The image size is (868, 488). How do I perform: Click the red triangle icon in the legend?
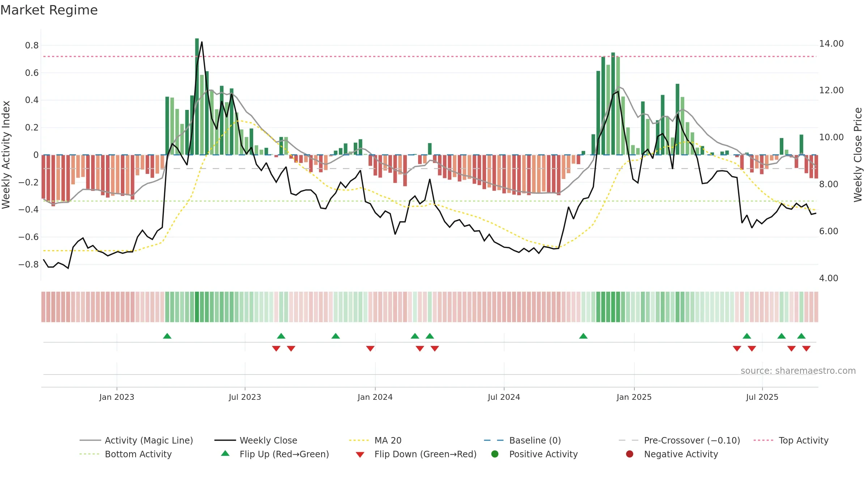point(360,455)
